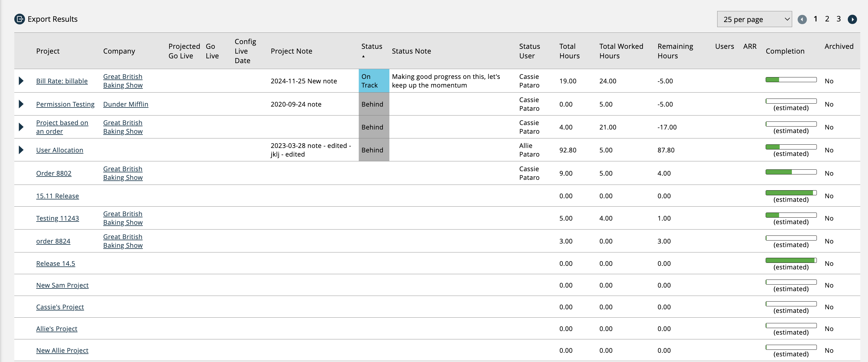Open the Order 8802 project link

pyautogui.click(x=54, y=174)
